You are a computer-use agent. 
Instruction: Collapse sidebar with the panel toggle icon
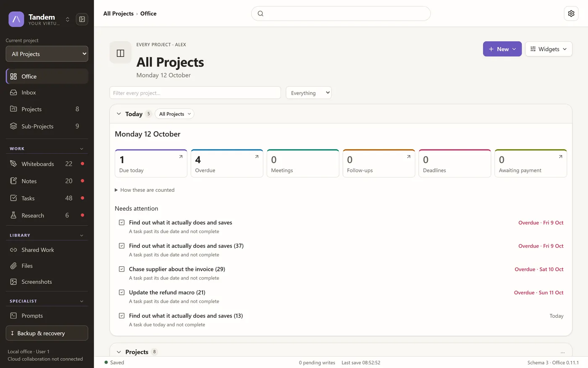click(x=82, y=19)
